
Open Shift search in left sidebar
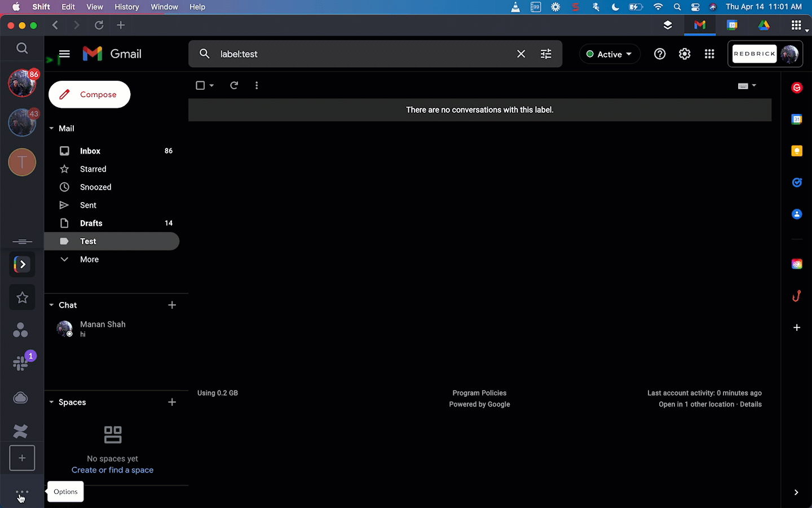[22, 49]
